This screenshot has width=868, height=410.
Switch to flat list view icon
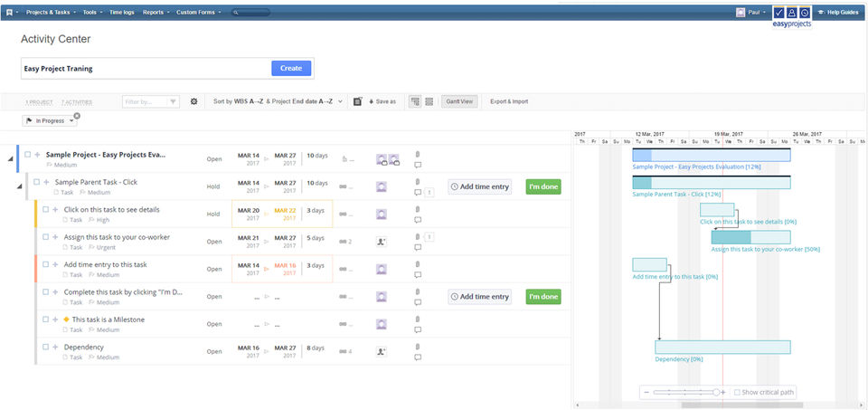tap(429, 102)
